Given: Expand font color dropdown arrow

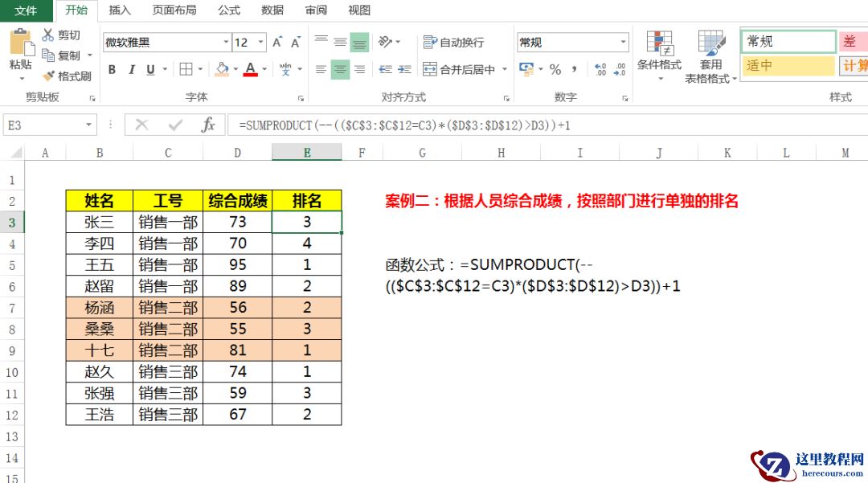Looking at the screenshot, I should [x=264, y=69].
